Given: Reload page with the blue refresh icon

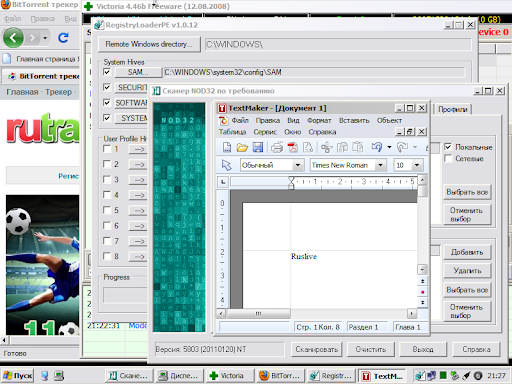Looking at the screenshot, I should click(x=63, y=38).
